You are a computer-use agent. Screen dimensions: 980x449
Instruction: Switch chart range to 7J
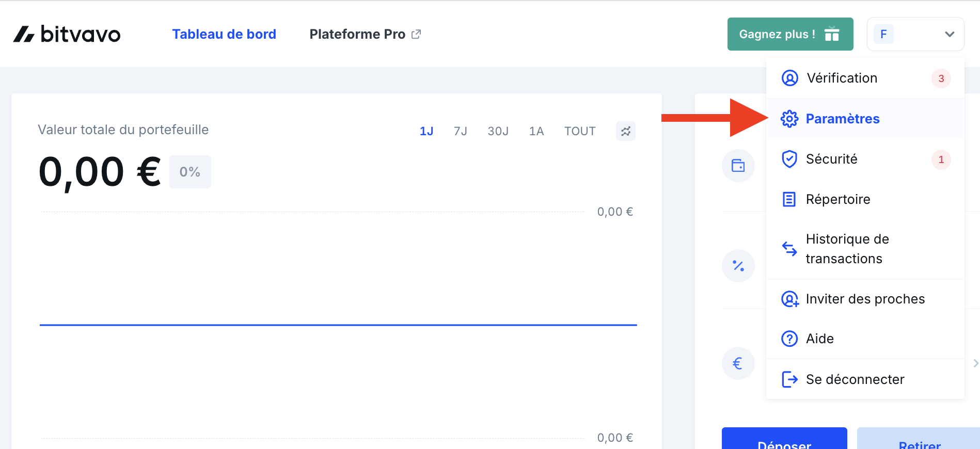(461, 131)
